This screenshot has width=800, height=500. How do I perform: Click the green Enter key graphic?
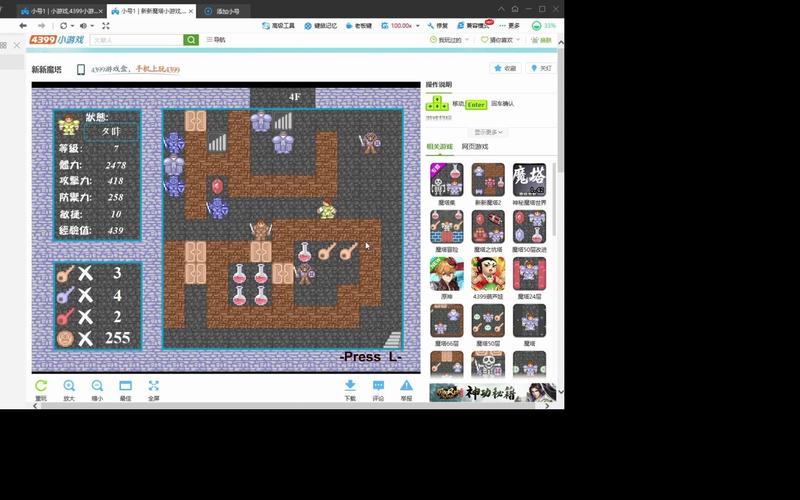coord(476,104)
